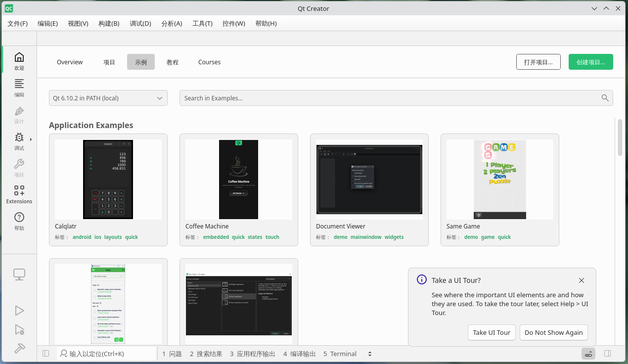Click the Run play button
The image size is (628, 364).
point(19,311)
